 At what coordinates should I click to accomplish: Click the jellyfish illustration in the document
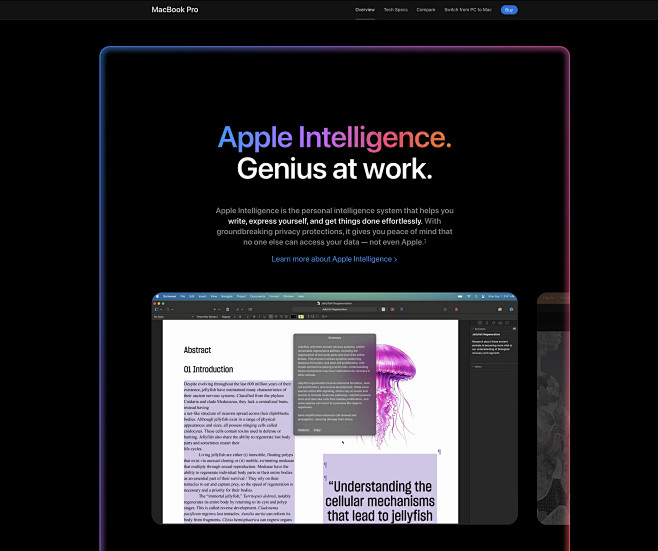(394, 396)
